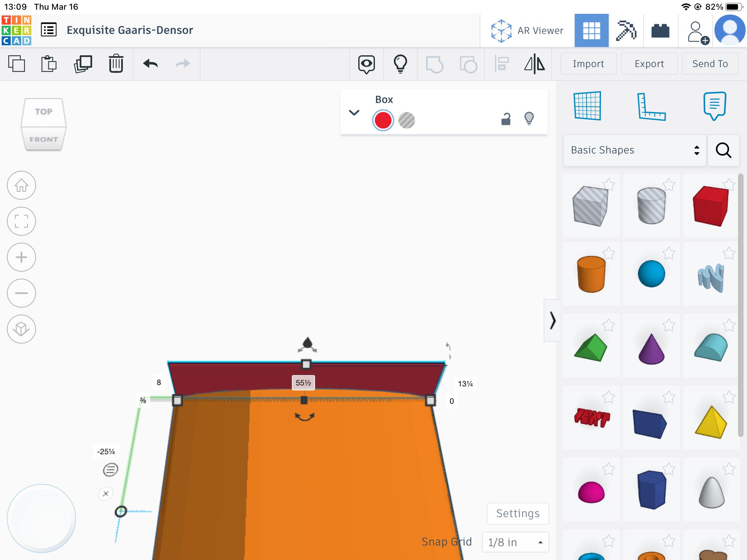
Task: Click the Home view button
Action: (21, 186)
